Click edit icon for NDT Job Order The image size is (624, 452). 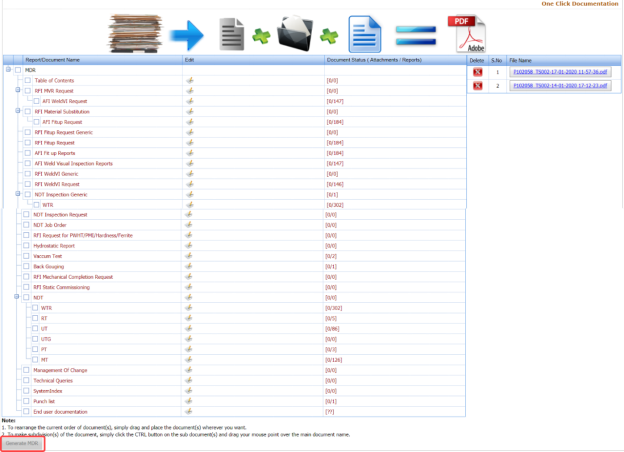click(x=190, y=225)
